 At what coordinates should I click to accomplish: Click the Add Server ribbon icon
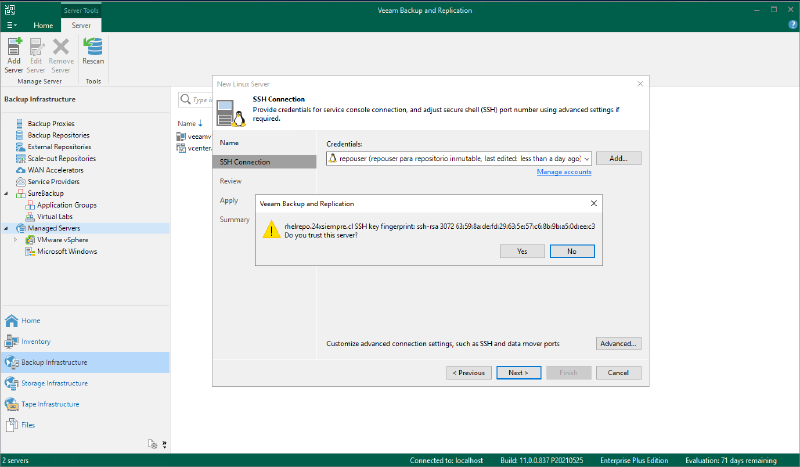click(14, 55)
